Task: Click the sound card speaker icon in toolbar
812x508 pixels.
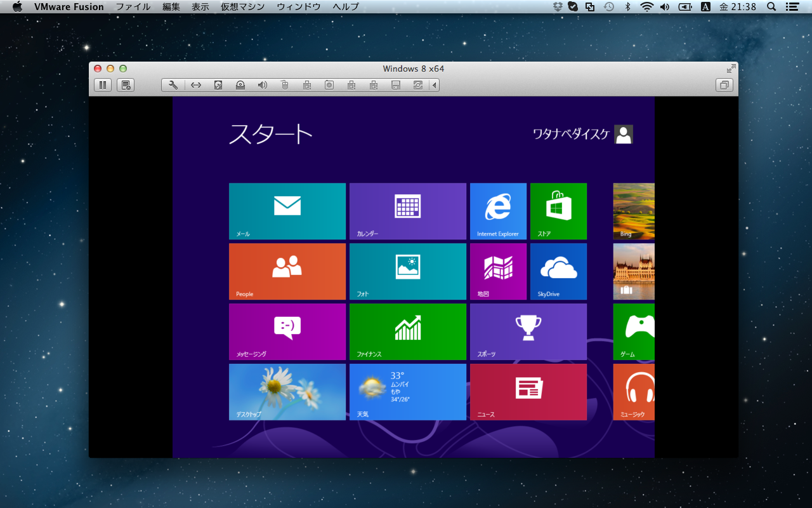Action: point(263,85)
